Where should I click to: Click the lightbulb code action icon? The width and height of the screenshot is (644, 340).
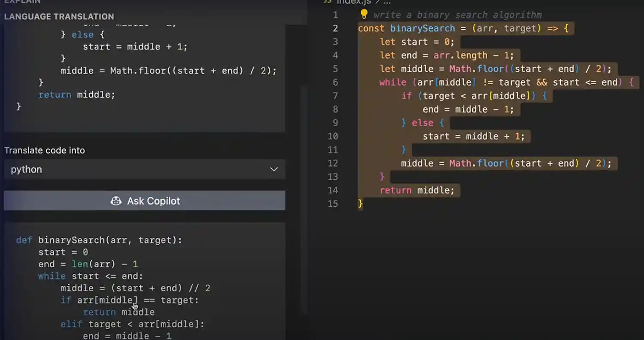coord(364,14)
